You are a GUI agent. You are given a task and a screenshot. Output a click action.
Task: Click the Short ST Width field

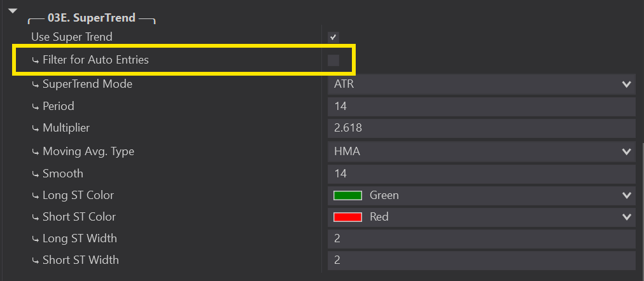(x=482, y=260)
